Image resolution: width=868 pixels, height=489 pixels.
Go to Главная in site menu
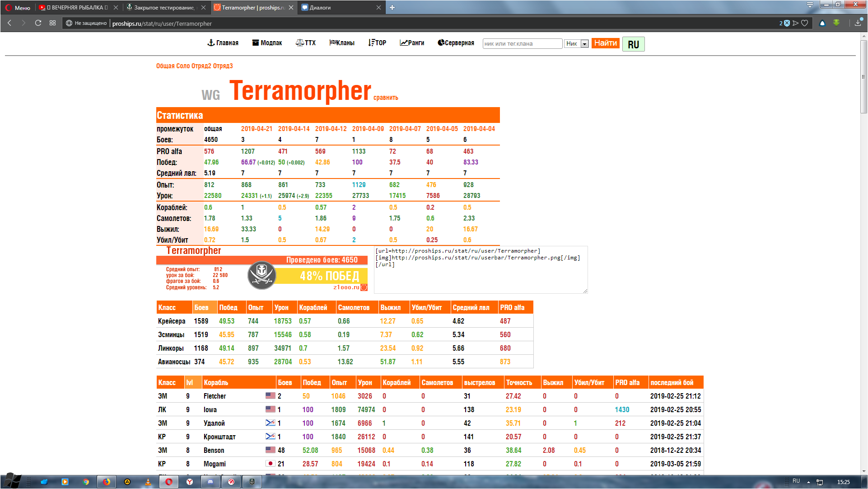tap(223, 43)
